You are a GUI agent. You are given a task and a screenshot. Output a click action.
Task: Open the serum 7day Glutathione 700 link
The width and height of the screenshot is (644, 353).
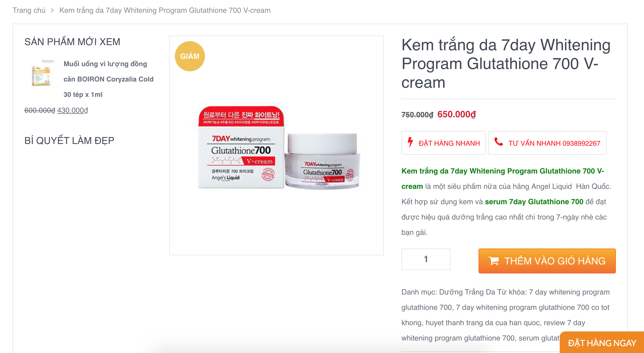(534, 202)
